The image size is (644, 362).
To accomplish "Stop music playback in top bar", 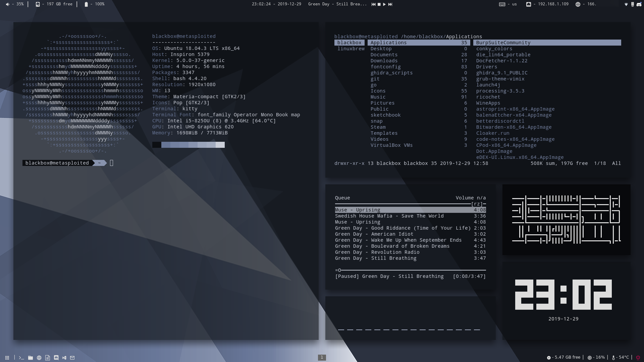I will [379, 4].
